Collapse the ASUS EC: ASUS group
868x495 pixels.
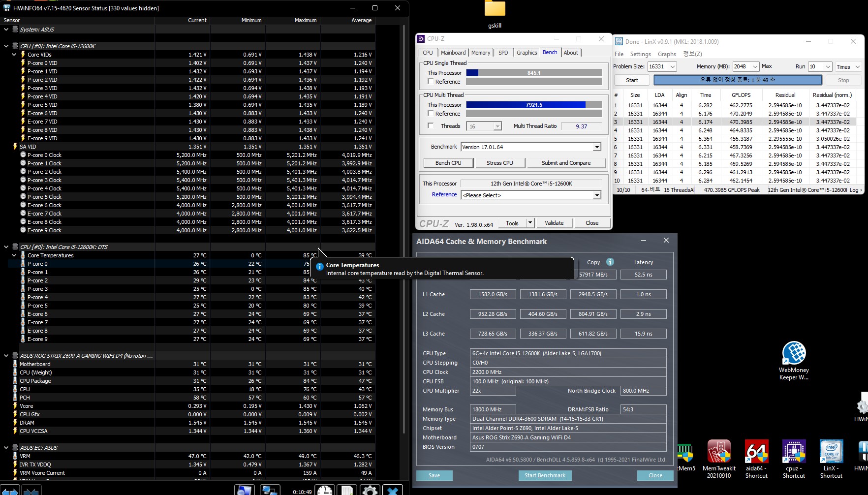(6, 448)
